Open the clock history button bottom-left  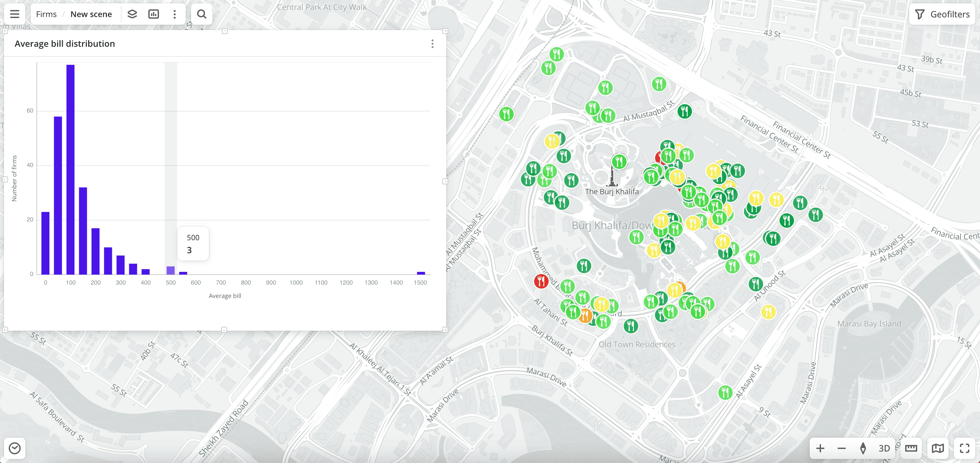(x=14, y=448)
